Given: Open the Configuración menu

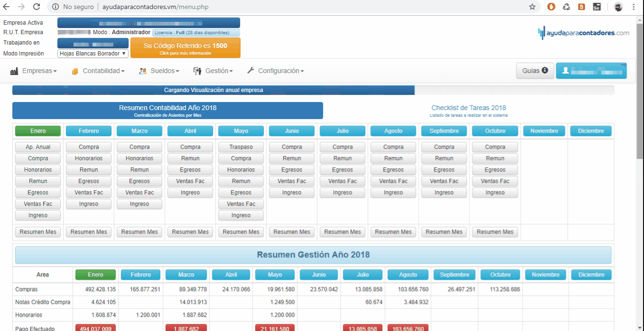Looking at the screenshot, I should click(276, 71).
